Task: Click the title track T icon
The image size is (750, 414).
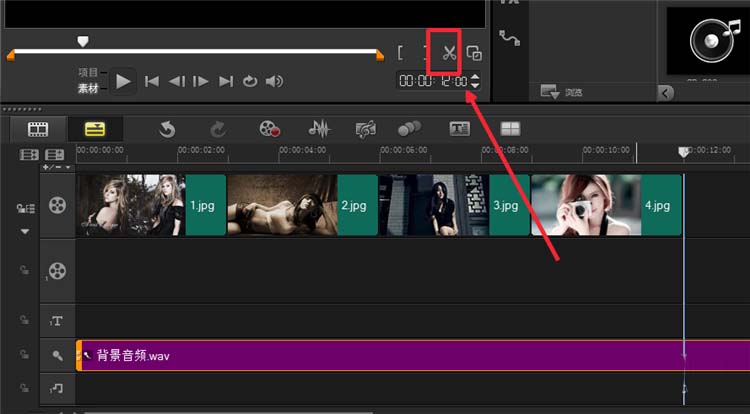Action: [56, 321]
